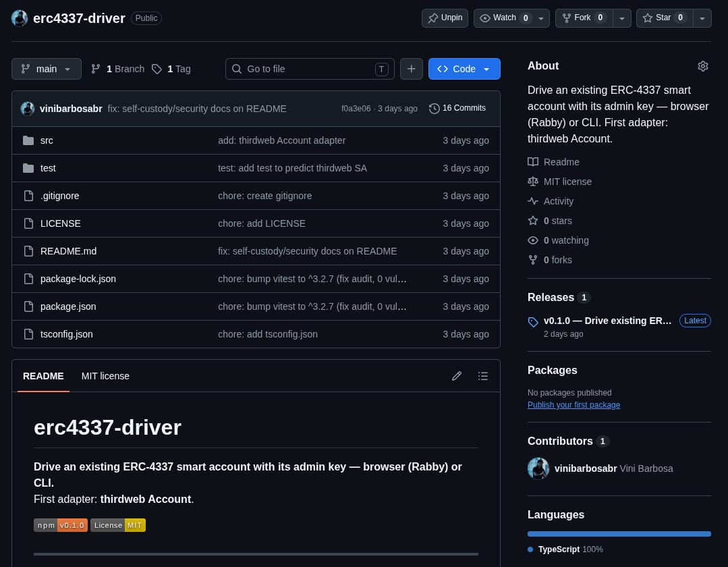Click the src folder icon

coord(28,140)
